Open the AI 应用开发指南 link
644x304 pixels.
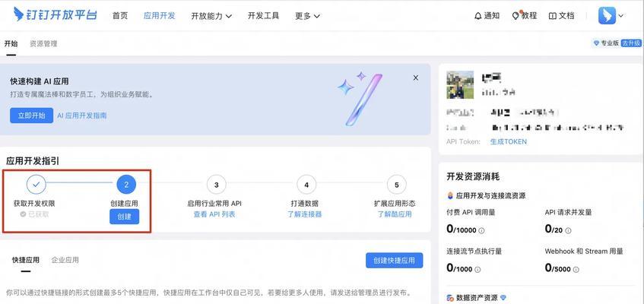(82, 116)
